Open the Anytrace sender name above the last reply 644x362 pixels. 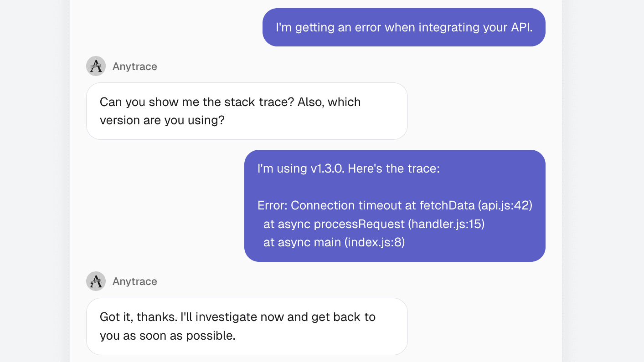point(135,281)
